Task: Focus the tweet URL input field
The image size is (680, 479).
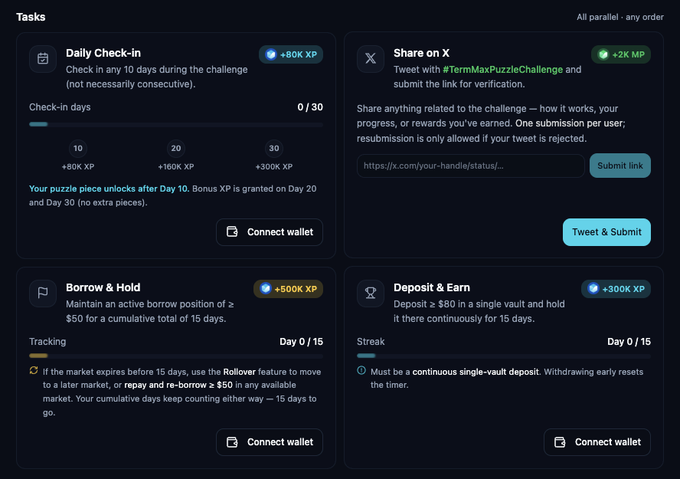Action: tap(471, 166)
